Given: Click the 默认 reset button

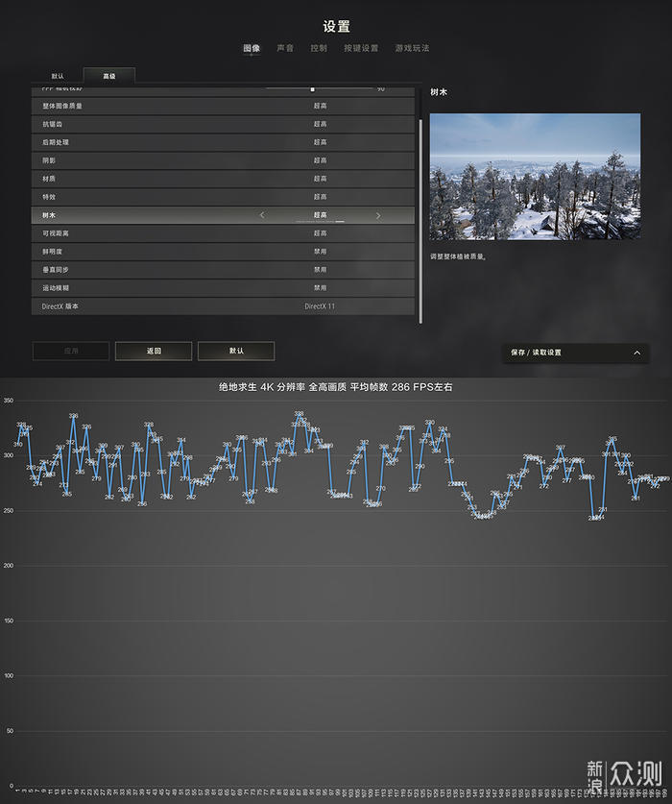Looking at the screenshot, I should coord(236,352).
